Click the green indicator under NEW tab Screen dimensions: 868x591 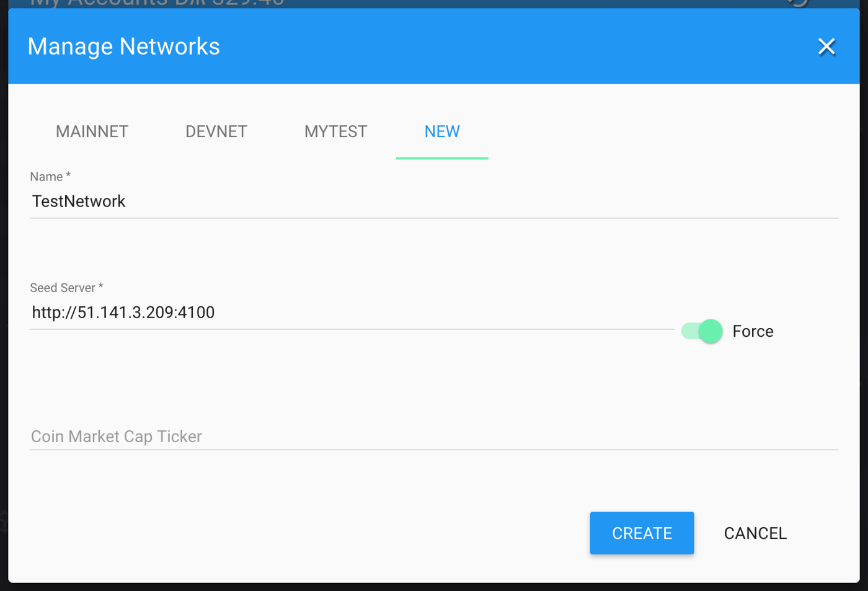click(x=442, y=158)
